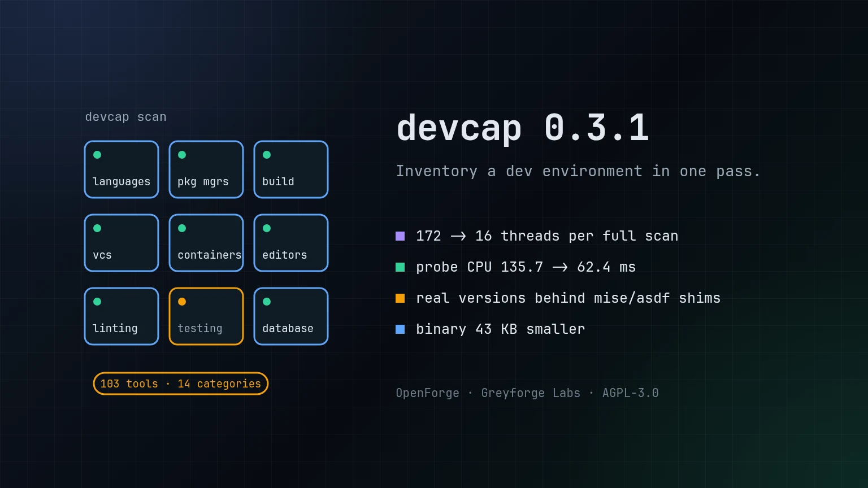The height and width of the screenshot is (488, 868).
Task: Choose the editors category card
Action: tap(291, 243)
